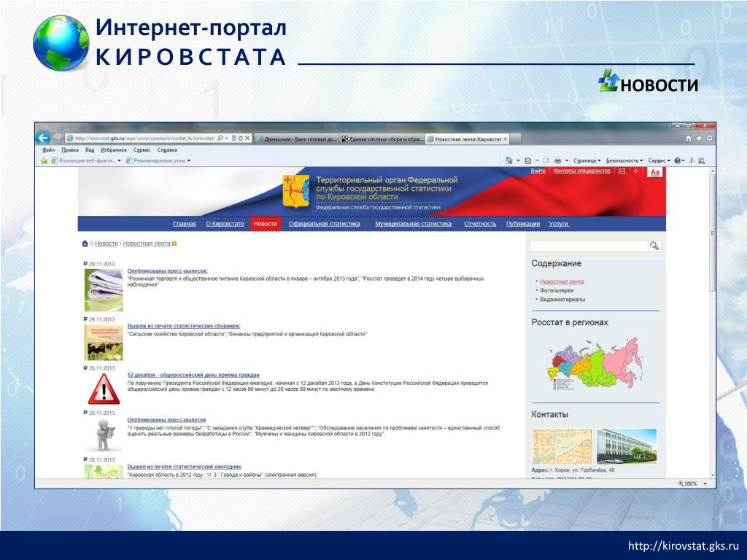Image resolution: width=747 pixels, height=560 pixels.
Task: Open the zoom level 100% dropdown
Action: (705, 484)
